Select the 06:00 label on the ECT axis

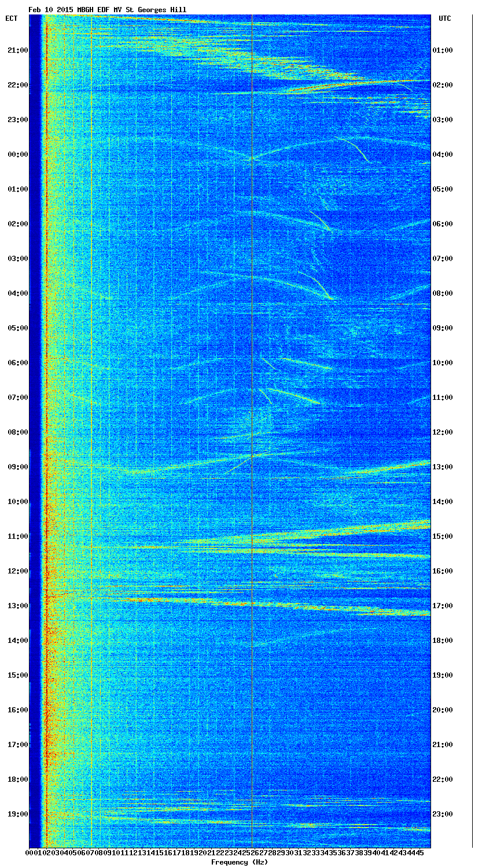pyautogui.click(x=18, y=363)
